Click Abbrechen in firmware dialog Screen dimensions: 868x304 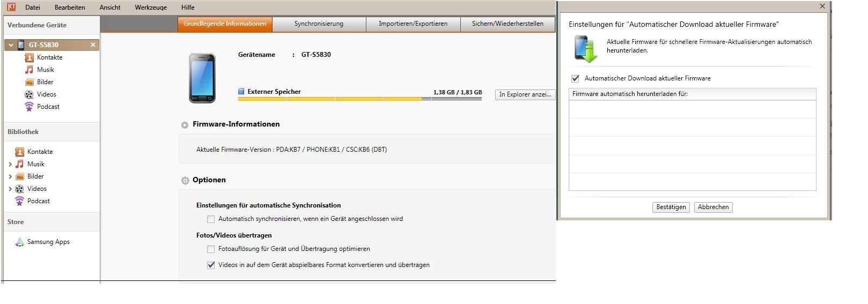pyautogui.click(x=713, y=207)
